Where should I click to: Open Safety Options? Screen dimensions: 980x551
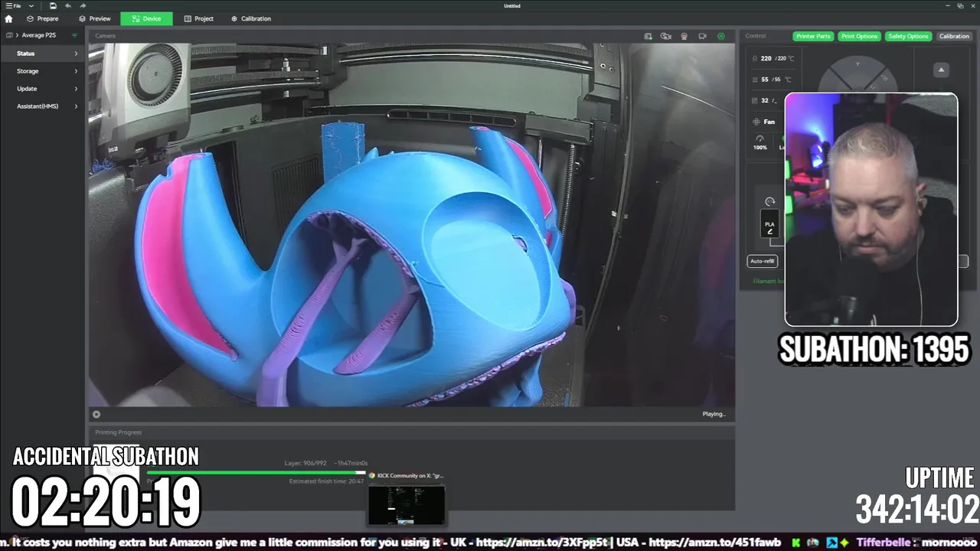coord(908,36)
